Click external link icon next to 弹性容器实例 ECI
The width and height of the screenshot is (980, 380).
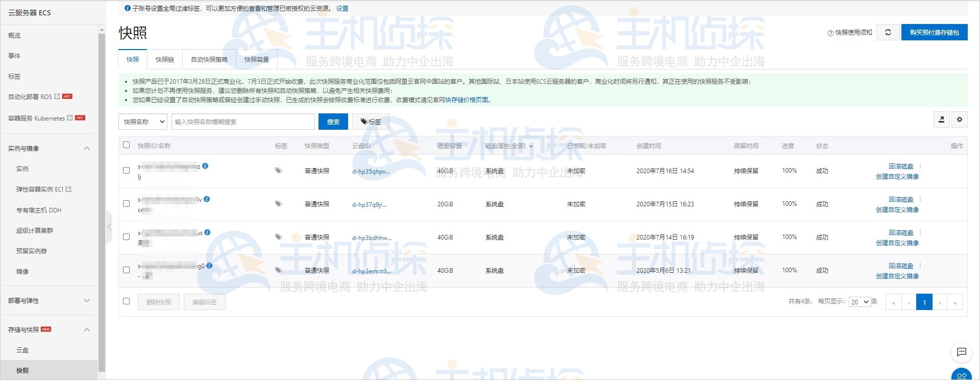[x=68, y=189]
